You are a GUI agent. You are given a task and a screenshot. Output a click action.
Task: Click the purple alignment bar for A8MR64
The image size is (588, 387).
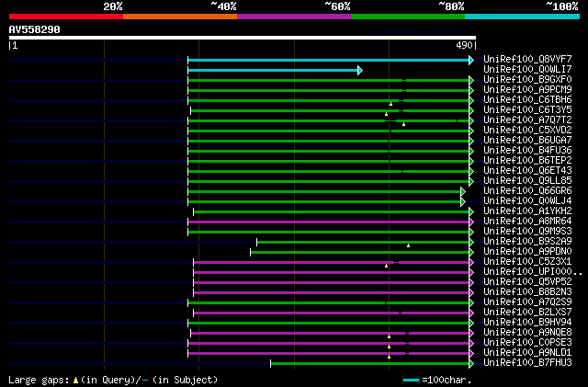tap(331, 222)
